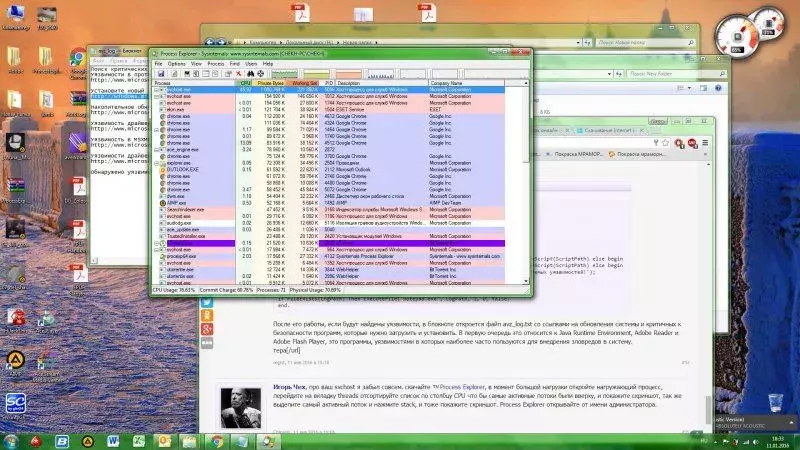
Task: Open the Покраска МРАМОР bookmark in Chrome
Action: pyautogui.click(x=574, y=154)
